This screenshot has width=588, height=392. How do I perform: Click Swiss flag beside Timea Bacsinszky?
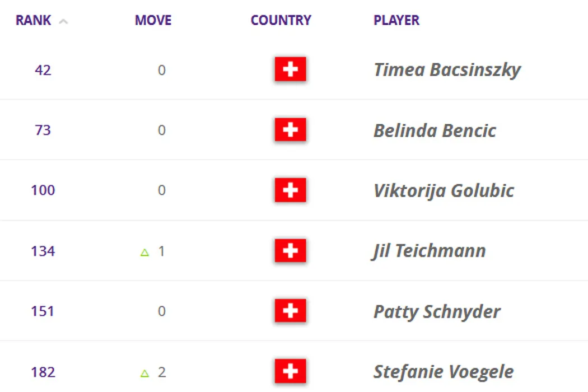pos(290,70)
